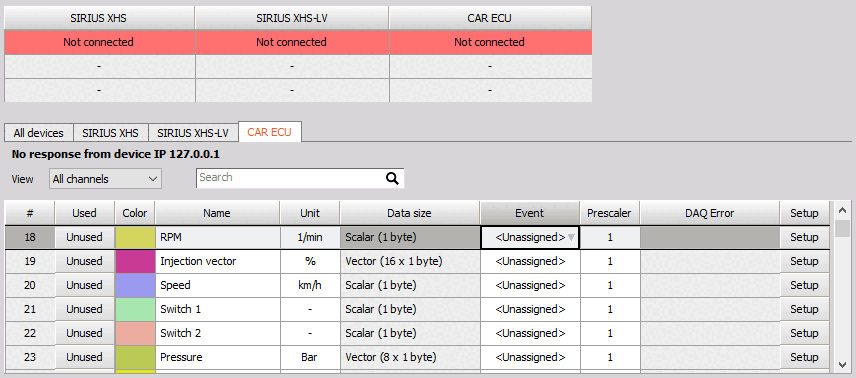The width and height of the screenshot is (856, 378).
Task: Click Switch 2 salmon color swatch
Action: coord(135,333)
